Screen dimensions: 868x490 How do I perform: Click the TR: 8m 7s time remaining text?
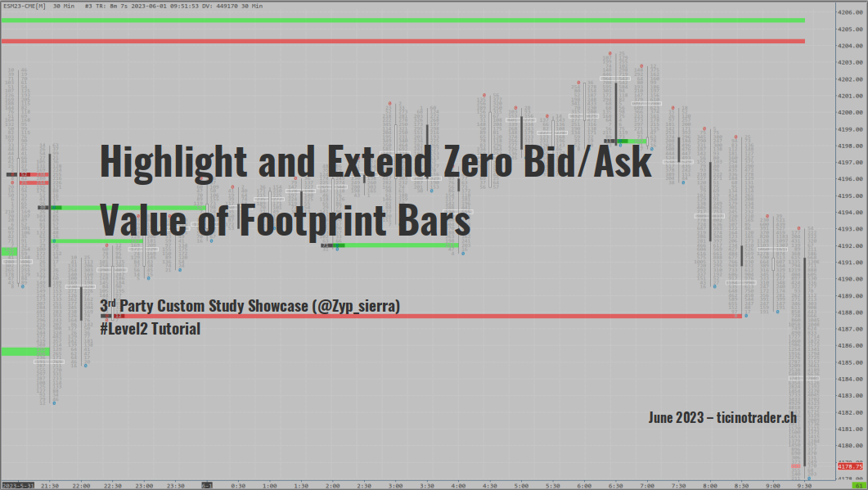(113, 6)
